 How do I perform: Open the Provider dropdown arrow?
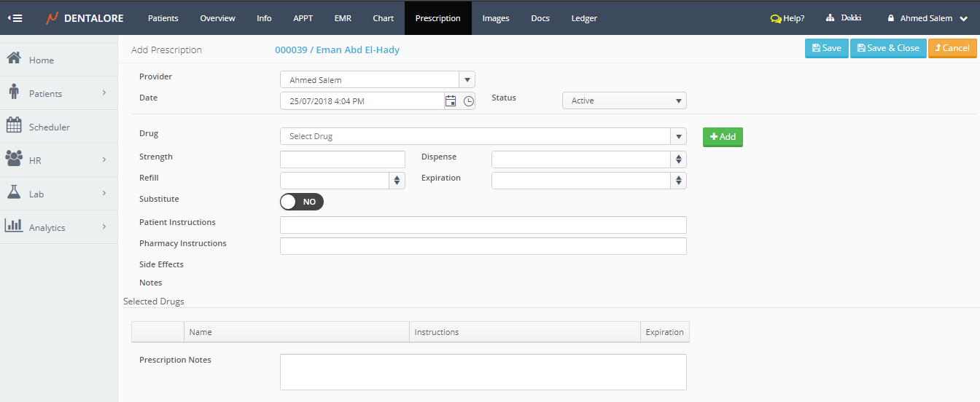[x=467, y=79]
